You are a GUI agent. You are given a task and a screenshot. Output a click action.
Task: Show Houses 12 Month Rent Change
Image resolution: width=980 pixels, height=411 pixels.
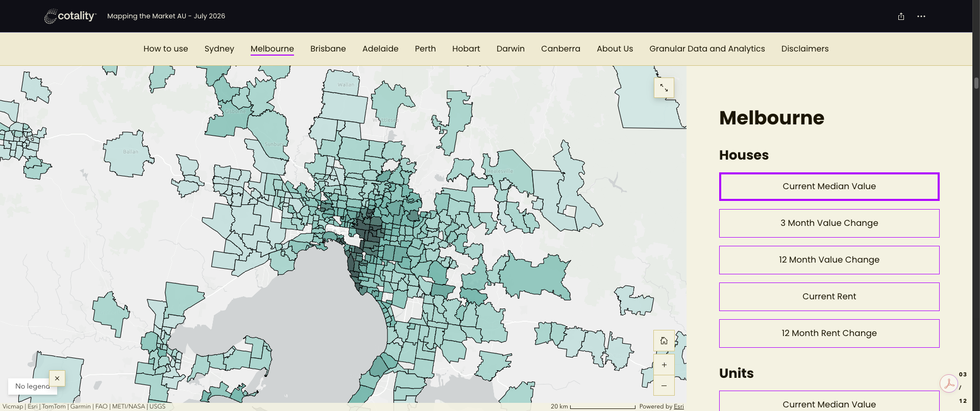[829, 333]
